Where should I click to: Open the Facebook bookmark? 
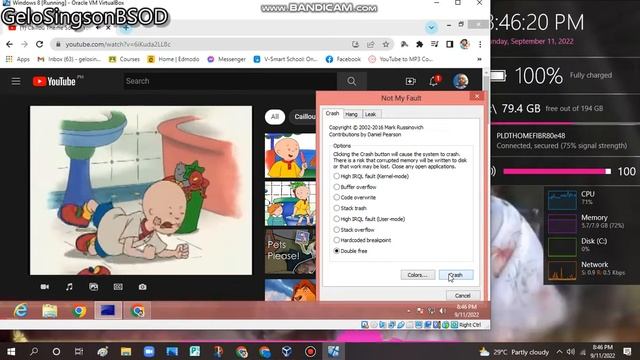coord(343,59)
